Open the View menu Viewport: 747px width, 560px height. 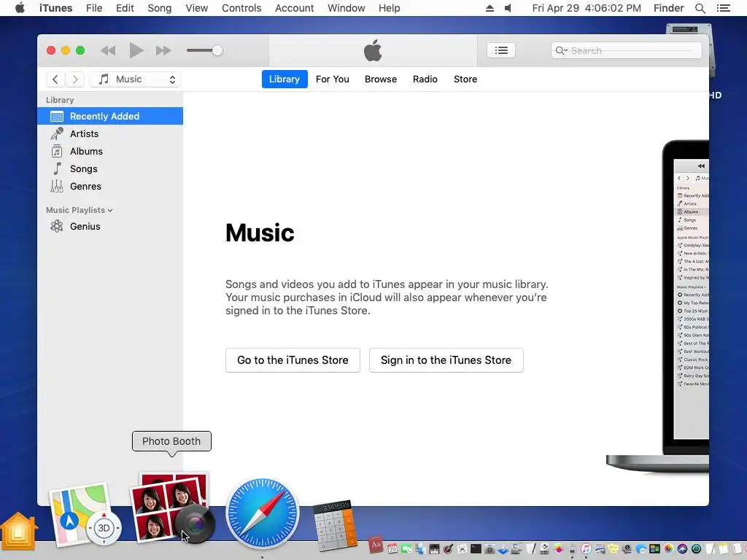coord(197,8)
